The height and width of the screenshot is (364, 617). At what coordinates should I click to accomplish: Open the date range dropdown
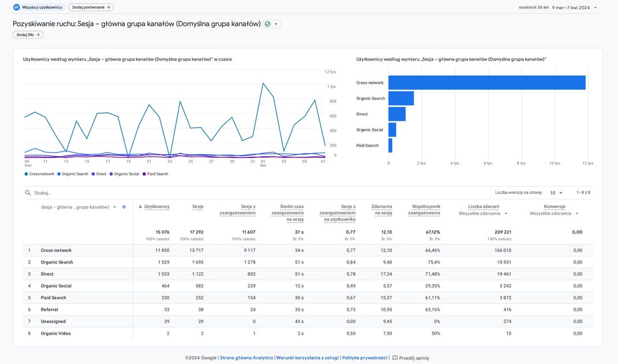(596, 8)
